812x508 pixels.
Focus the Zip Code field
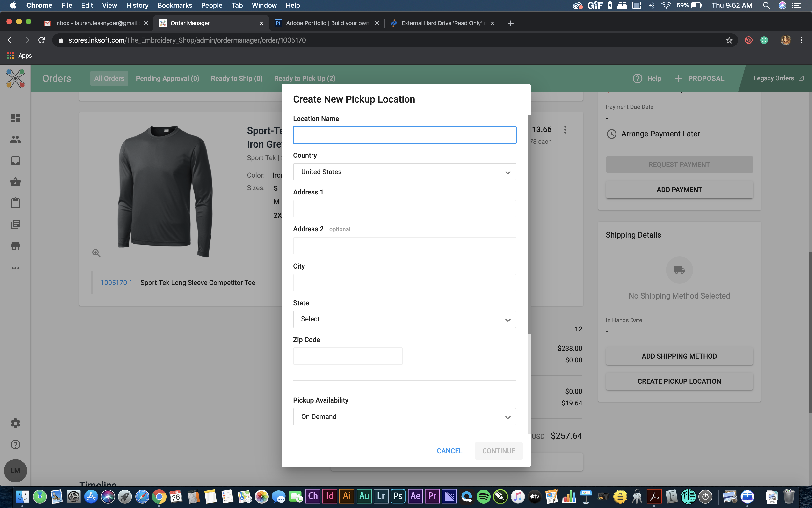click(348, 356)
